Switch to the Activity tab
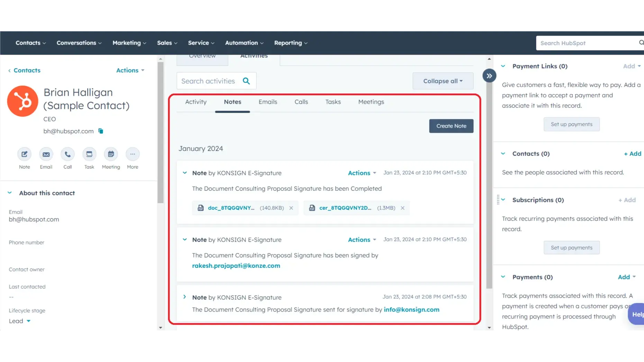The width and height of the screenshot is (644, 362). click(x=196, y=102)
